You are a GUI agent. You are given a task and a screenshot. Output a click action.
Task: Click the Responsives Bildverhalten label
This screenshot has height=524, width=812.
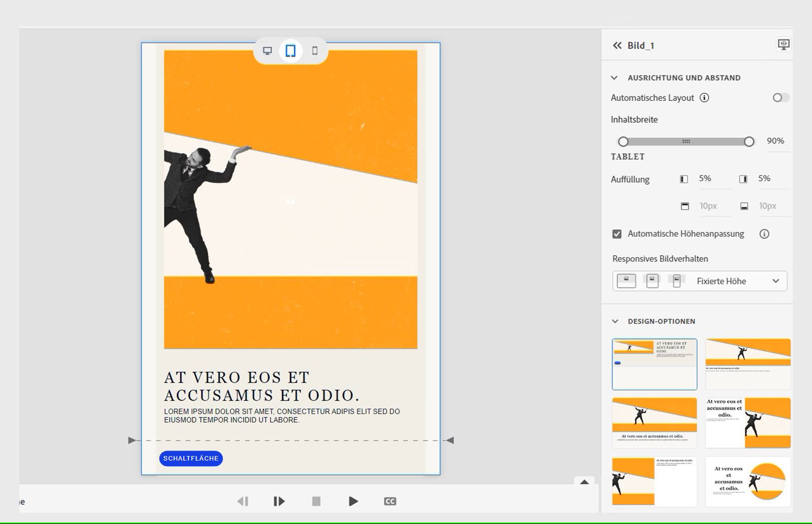(x=660, y=259)
